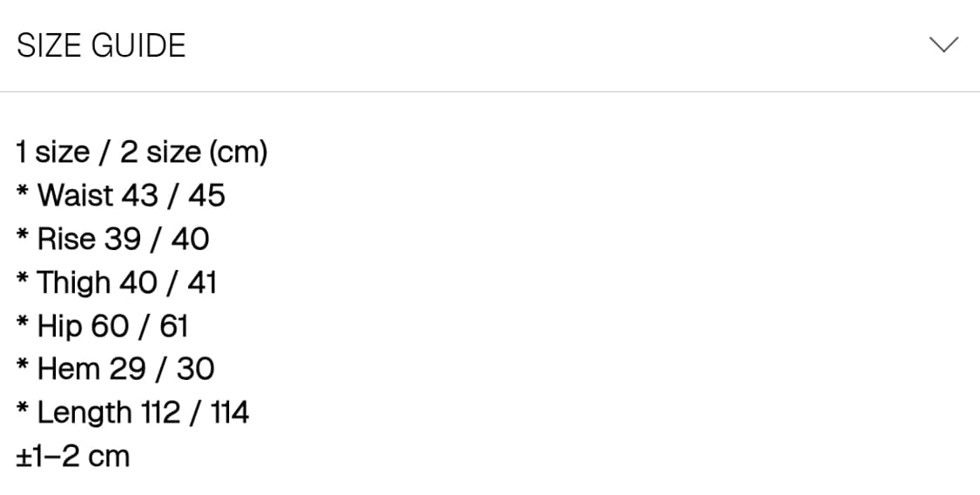The width and height of the screenshot is (980, 495).
Task: Select the '1 size / 2 size (cm)' header line
Action: [x=142, y=153]
